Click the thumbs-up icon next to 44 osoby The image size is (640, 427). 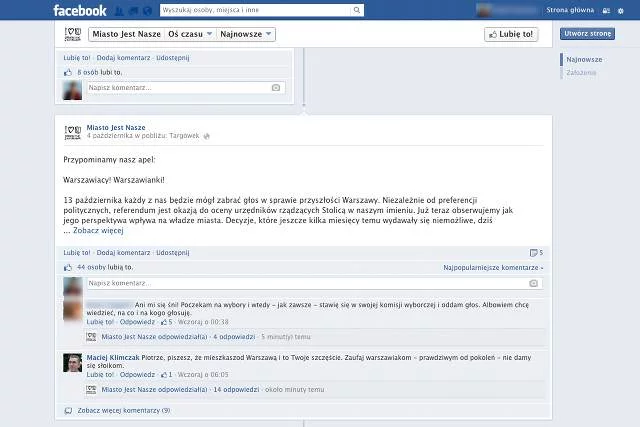(x=68, y=268)
